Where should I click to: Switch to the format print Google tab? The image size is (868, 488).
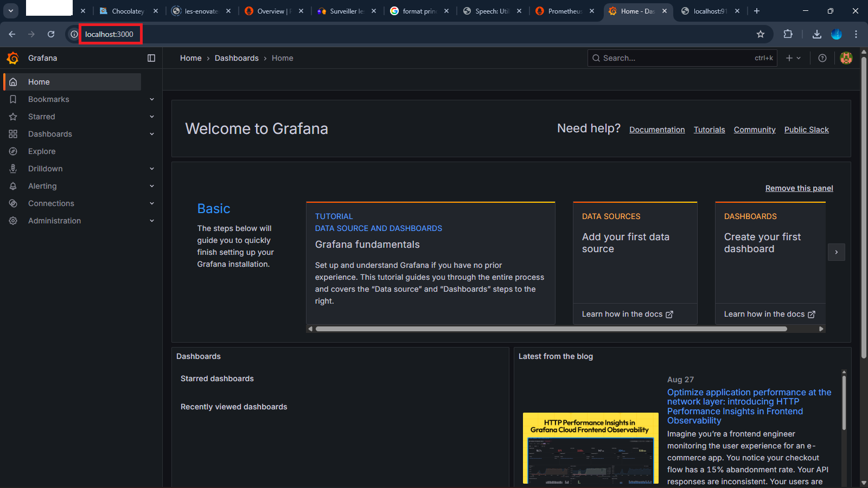coord(419,11)
